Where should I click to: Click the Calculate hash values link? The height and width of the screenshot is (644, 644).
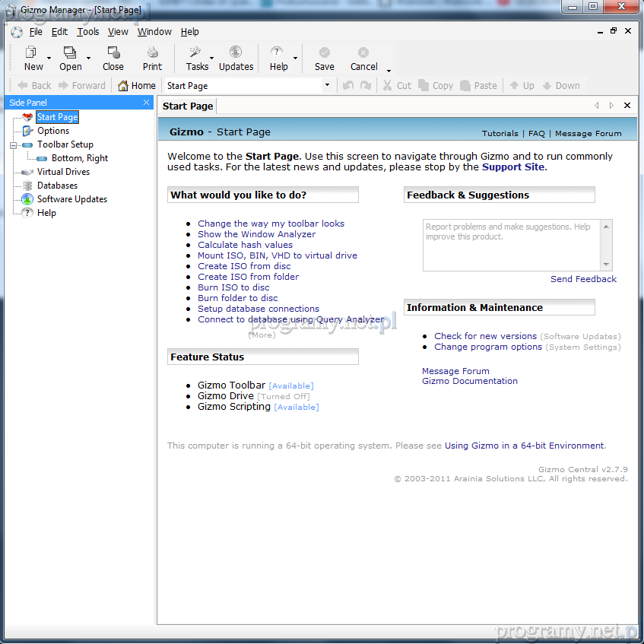(x=245, y=245)
